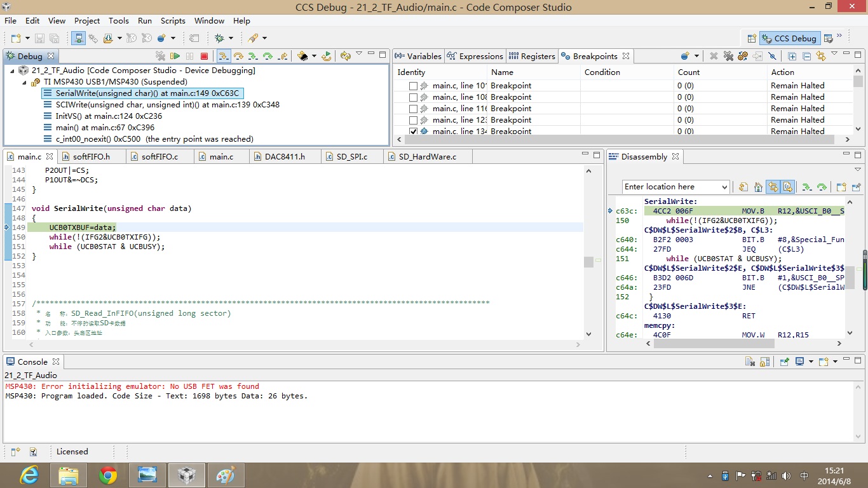This screenshot has height=488, width=868.
Task: Open the Scripts menu
Action: pyautogui.click(x=173, y=20)
